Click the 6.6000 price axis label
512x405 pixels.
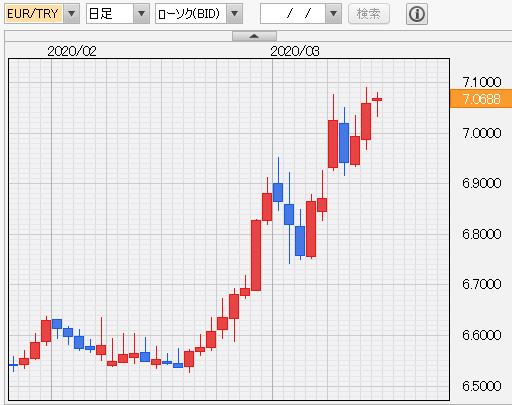coord(482,335)
